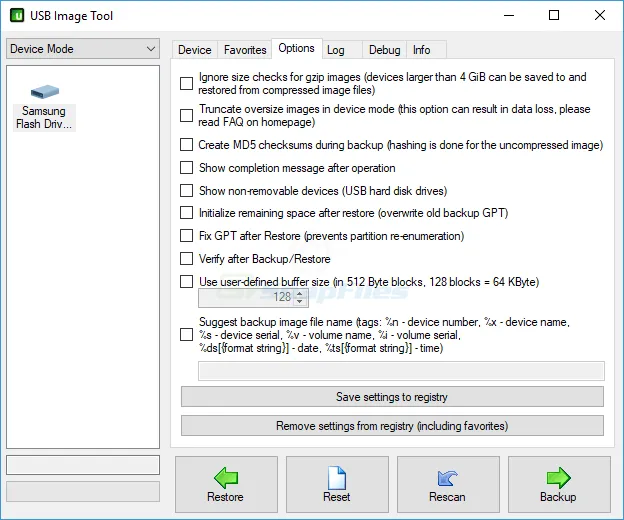Switch to the Favorites tab

tap(245, 50)
